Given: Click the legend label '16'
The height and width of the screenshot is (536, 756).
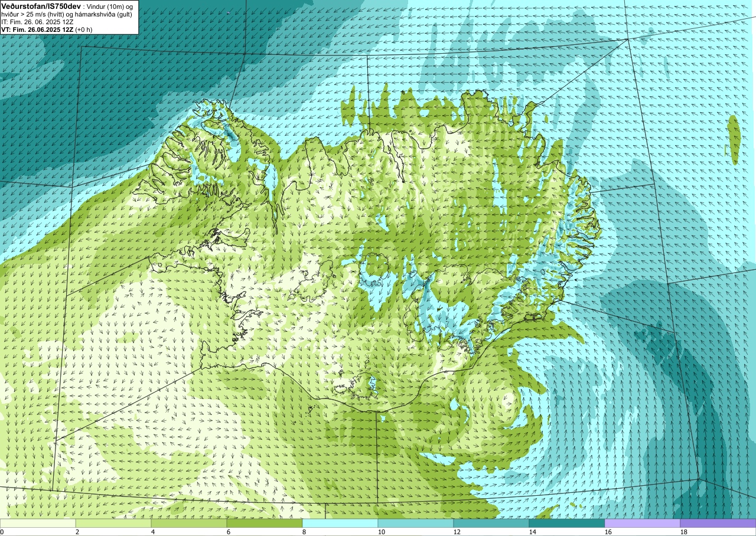Looking at the screenshot, I should tap(608, 532).
